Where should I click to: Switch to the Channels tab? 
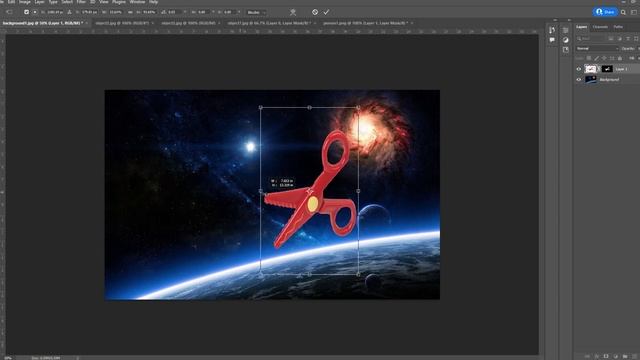600,27
